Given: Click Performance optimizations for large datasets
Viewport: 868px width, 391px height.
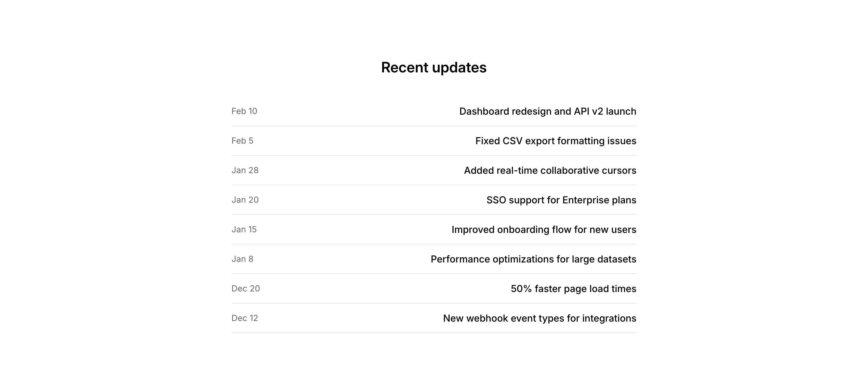Looking at the screenshot, I should [x=533, y=259].
